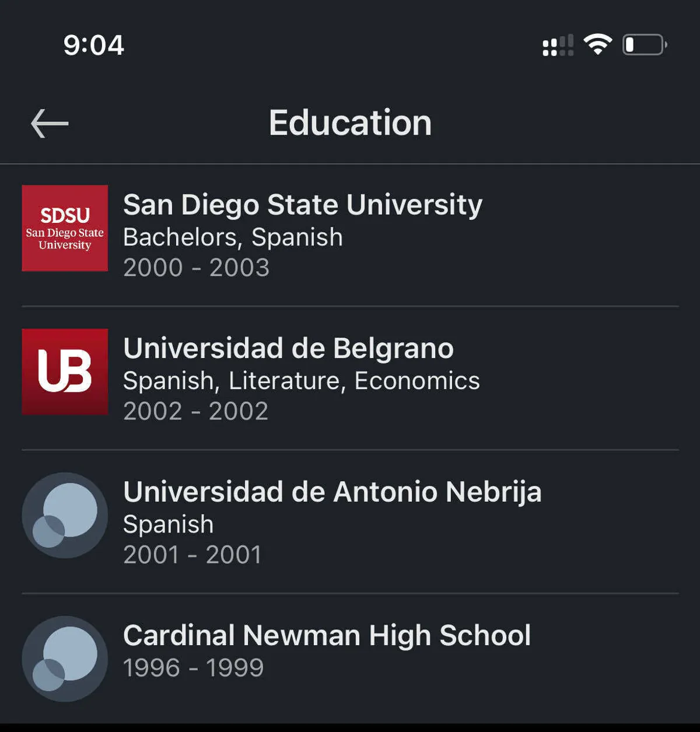Select Cardinal Newman High School title
Screen dimensions: 700x732
327,635
